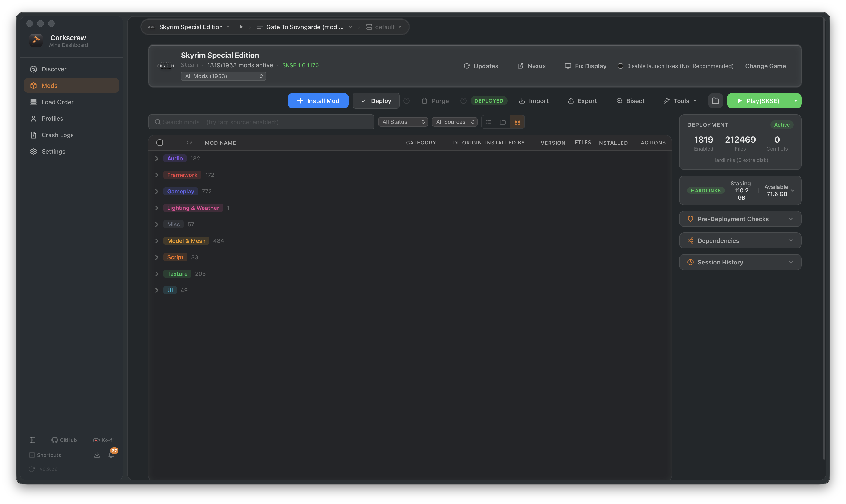
Task: Expand the Gameplay category group
Action: [157, 192]
